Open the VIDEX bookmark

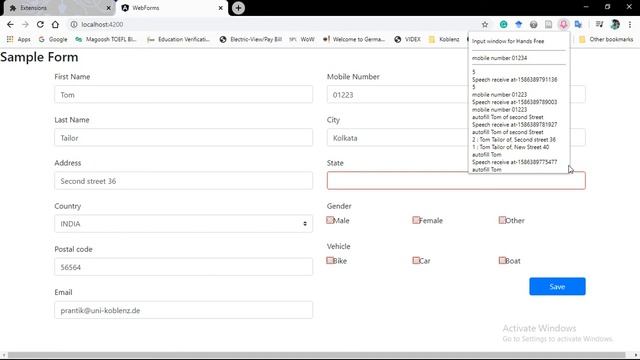point(407,39)
